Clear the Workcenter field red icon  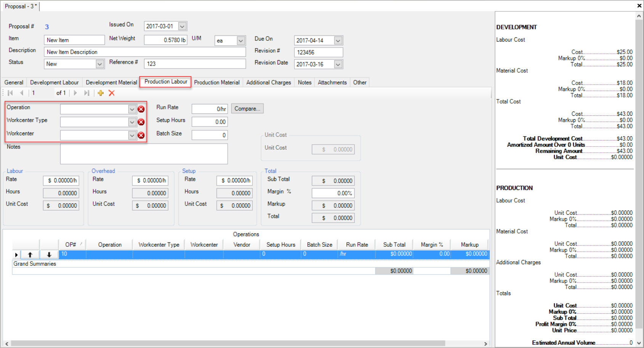coord(141,136)
